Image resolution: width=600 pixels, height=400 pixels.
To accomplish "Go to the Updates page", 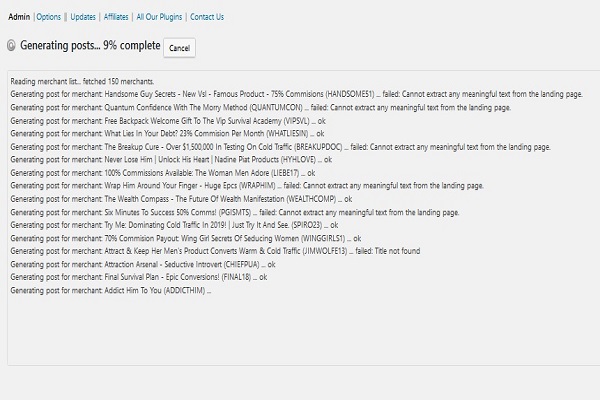I will pos(83,17).
